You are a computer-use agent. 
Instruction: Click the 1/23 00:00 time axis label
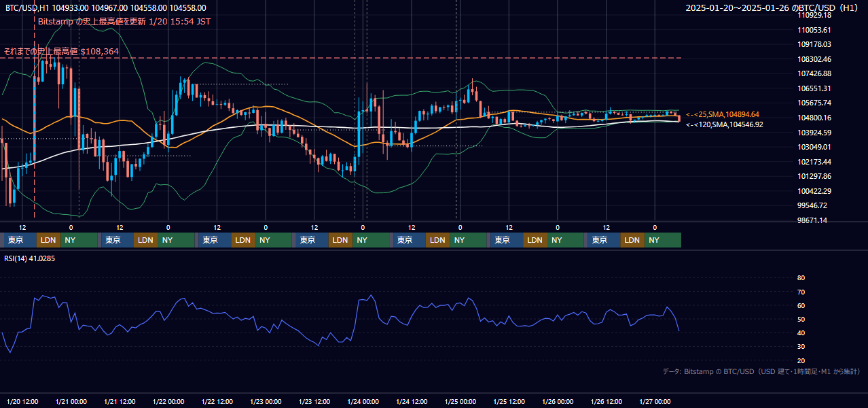(266, 401)
